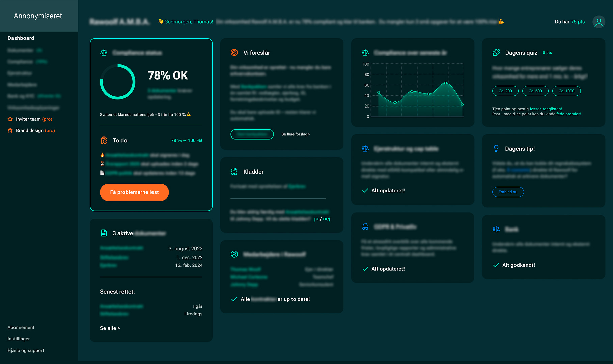Click the star icon beside Brand design
Viewport: 613px width, 364px height.
pyautogui.click(x=10, y=131)
